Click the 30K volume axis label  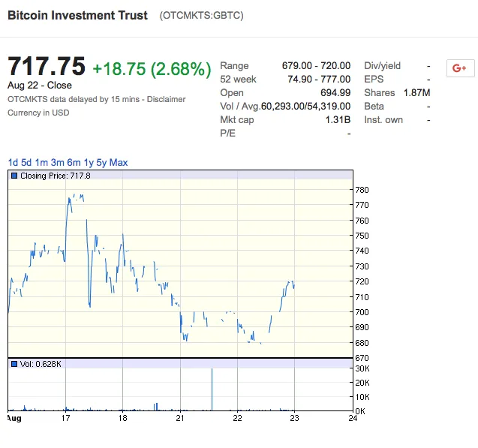click(362, 368)
